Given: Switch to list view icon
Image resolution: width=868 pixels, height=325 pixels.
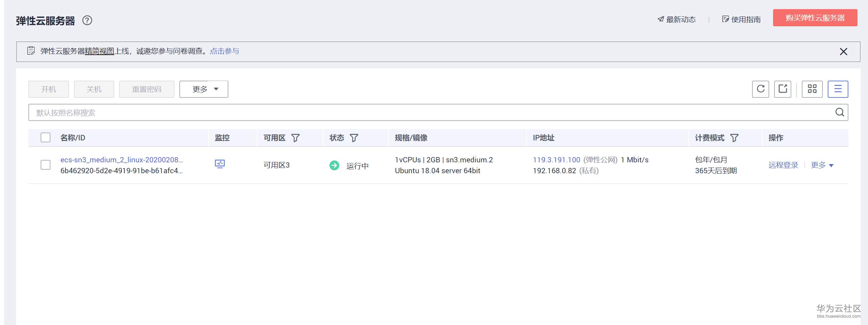Looking at the screenshot, I should point(838,89).
